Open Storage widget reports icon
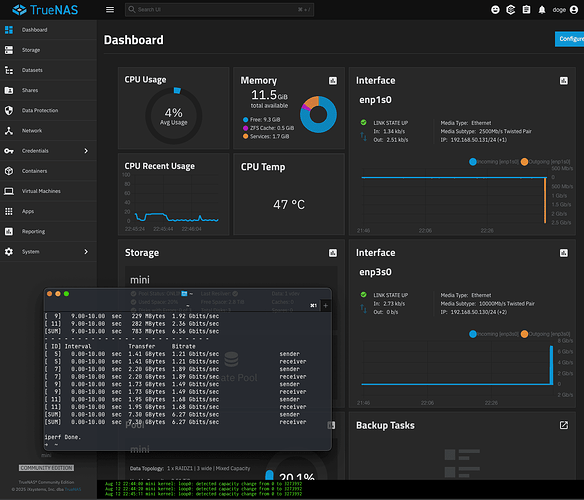 pos(333,253)
